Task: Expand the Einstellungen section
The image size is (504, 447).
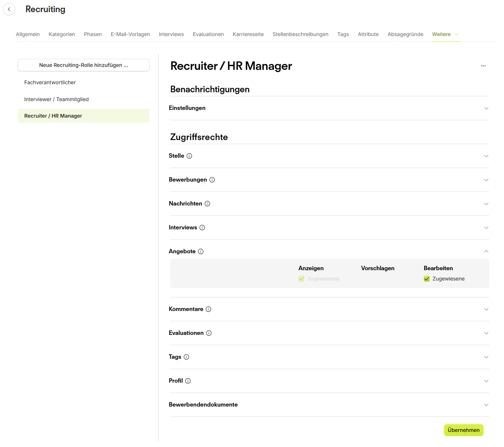Action: (x=486, y=108)
